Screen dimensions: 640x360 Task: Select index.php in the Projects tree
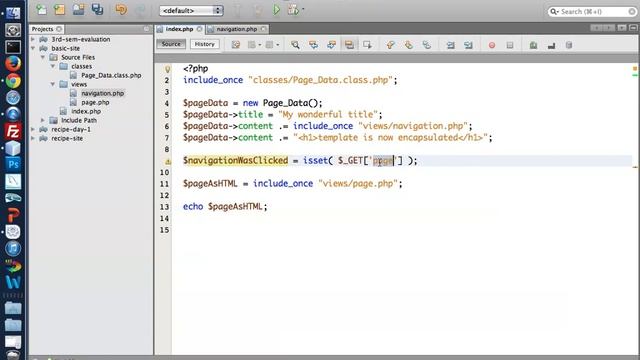(x=86, y=111)
